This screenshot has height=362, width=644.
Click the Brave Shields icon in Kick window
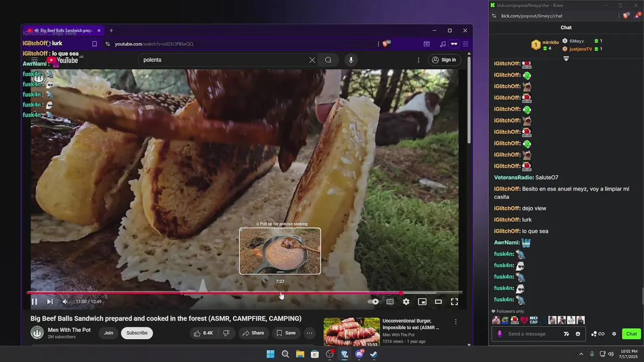point(626,16)
